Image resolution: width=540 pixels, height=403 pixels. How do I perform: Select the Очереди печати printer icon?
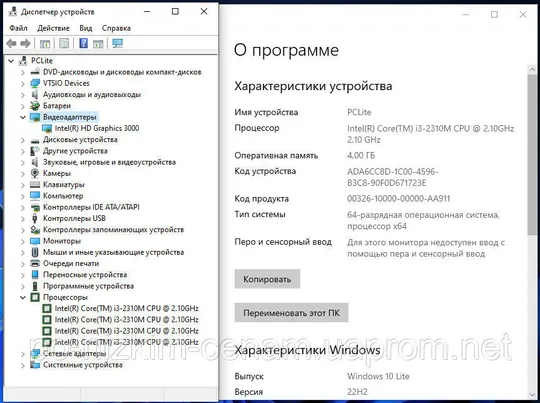point(35,264)
